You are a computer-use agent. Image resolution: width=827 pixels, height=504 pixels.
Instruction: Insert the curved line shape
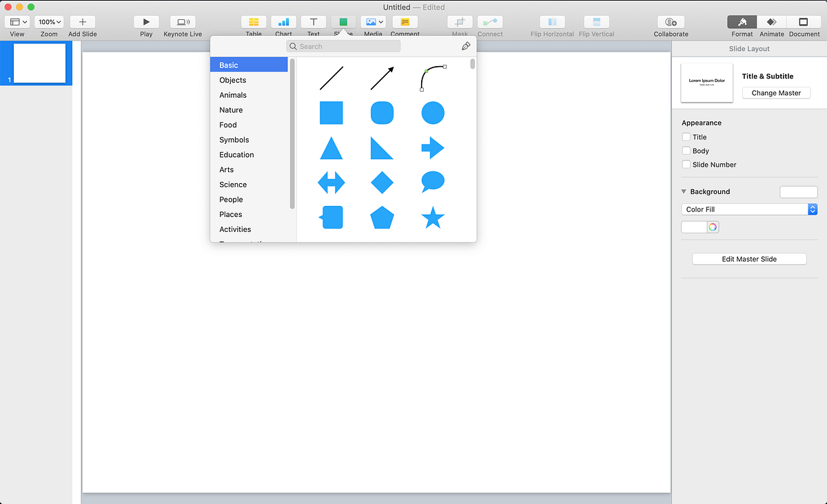pyautogui.click(x=433, y=78)
